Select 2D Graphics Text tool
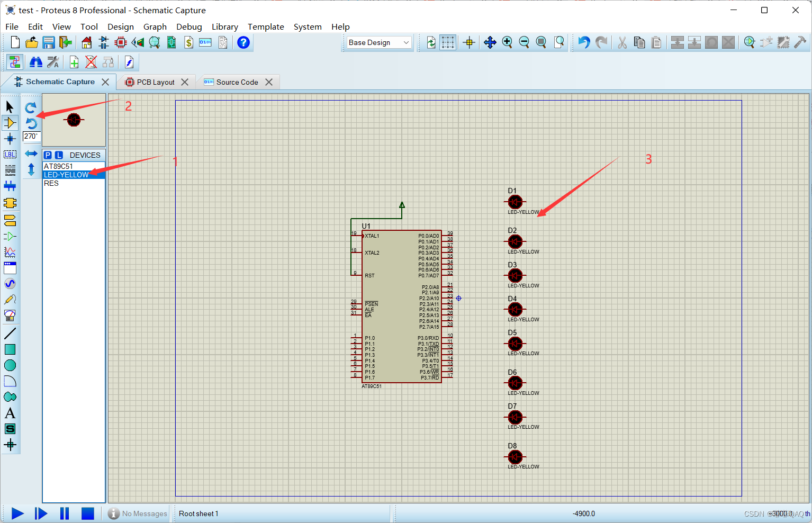Screen dimensions: 812x523 (x=10, y=413)
